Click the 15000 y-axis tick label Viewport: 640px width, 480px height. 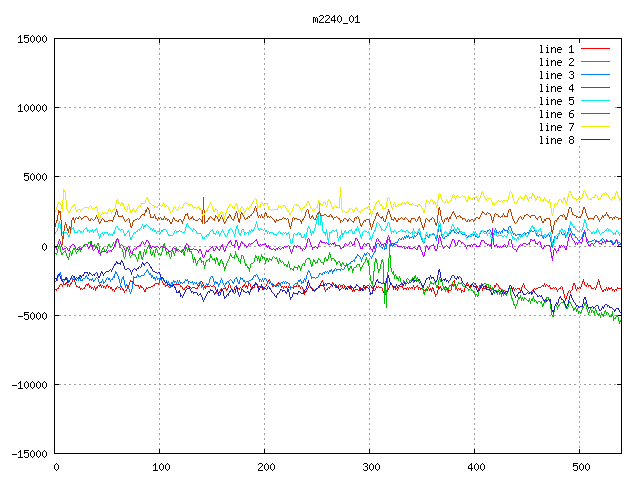pos(32,39)
